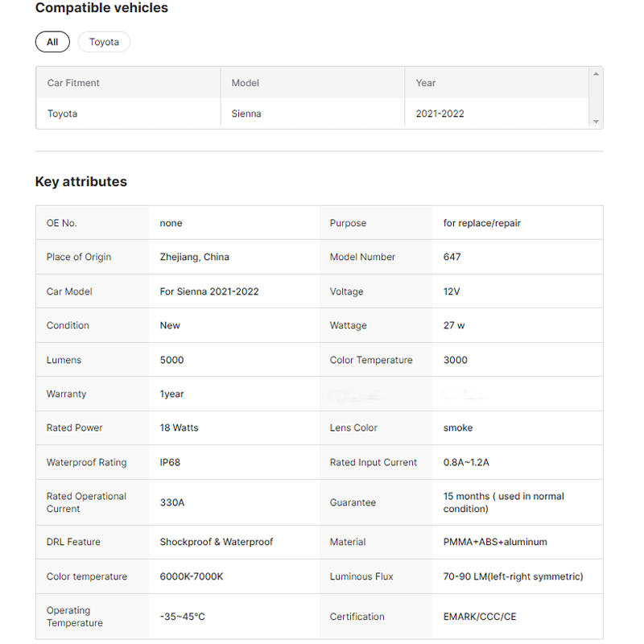The width and height of the screenshot is (644, 644).
Task: Click the for replace/repair value
Action: [481, 223]
